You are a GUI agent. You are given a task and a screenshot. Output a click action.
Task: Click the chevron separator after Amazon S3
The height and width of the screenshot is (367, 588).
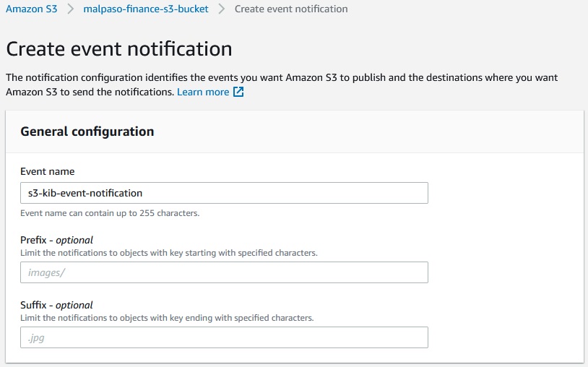point(71,9)
